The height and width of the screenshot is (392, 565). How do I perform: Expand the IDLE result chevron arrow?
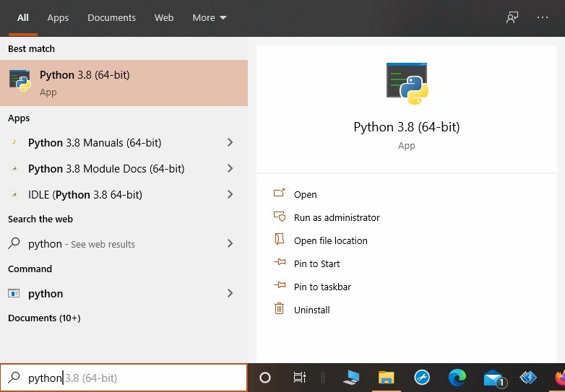pos(230,194)
